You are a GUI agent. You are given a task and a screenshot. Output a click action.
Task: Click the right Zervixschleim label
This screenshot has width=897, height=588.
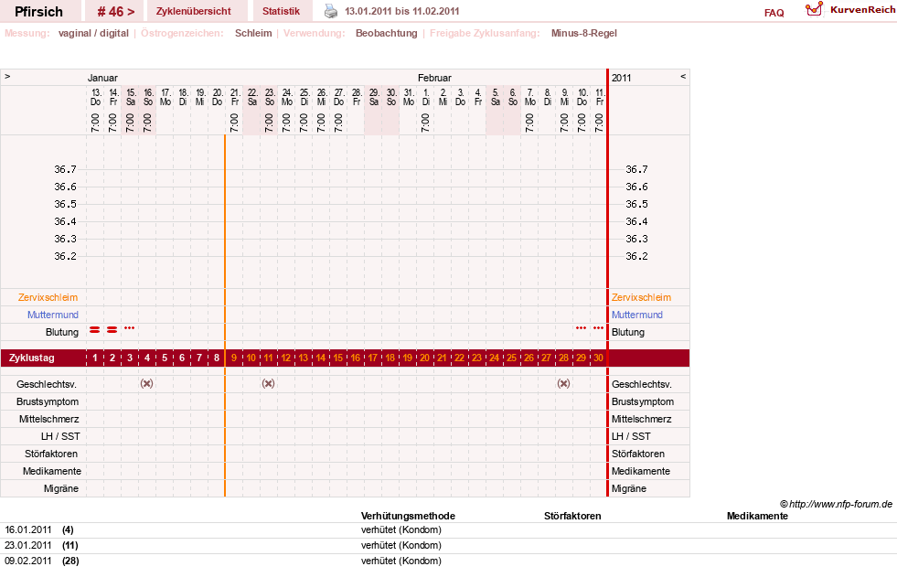click(641, 297)
